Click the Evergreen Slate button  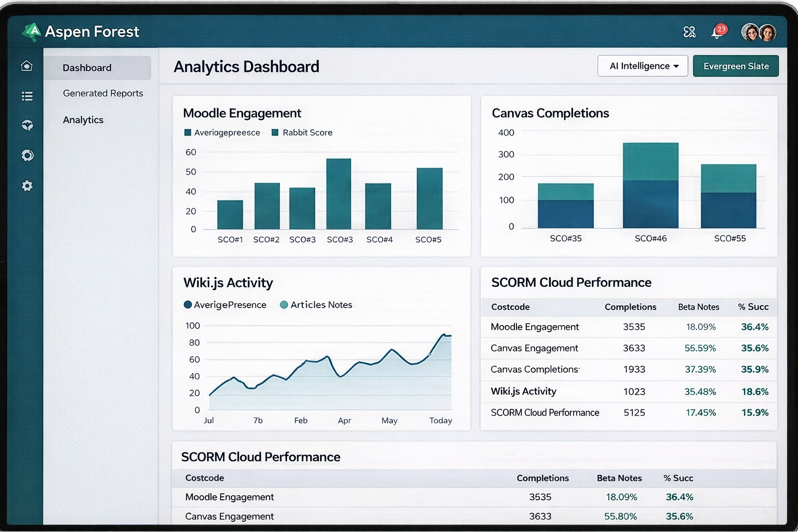tap(736, 66)
